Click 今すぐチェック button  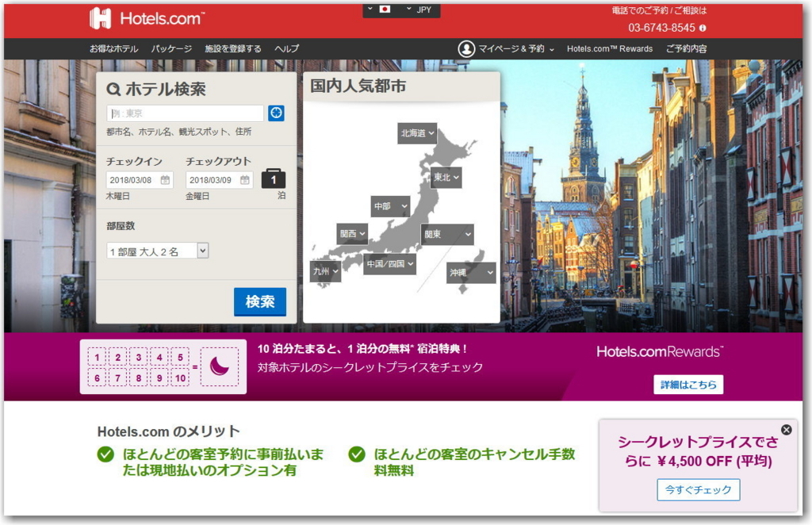click(698, 490)
